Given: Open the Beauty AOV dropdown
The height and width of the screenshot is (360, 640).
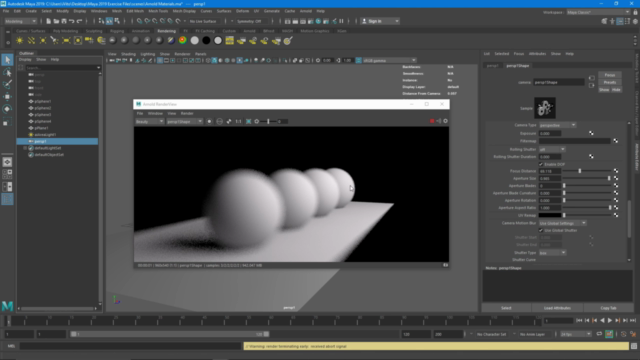Looking at the screenshot, I should 149,122.
